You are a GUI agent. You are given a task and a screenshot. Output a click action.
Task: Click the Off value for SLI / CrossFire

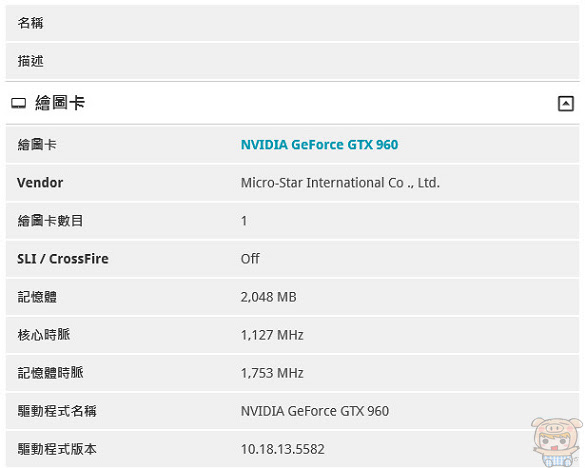click(250, 259)
